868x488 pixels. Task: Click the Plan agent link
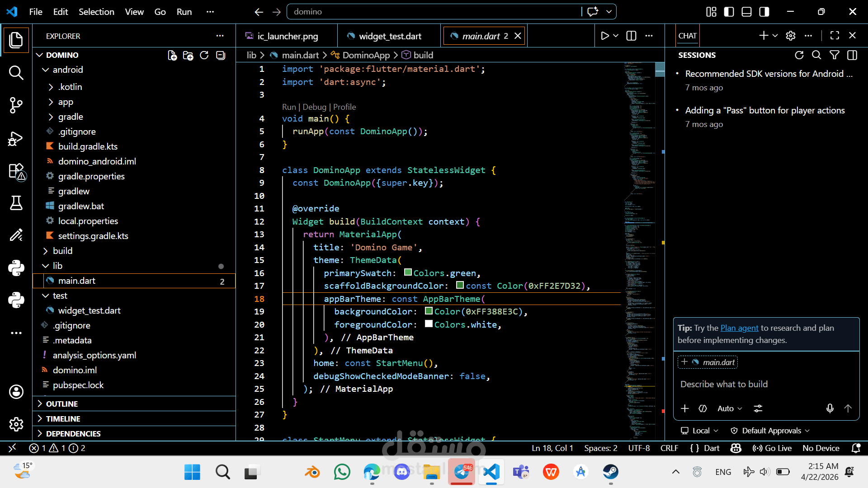click(x=739, y=328)
